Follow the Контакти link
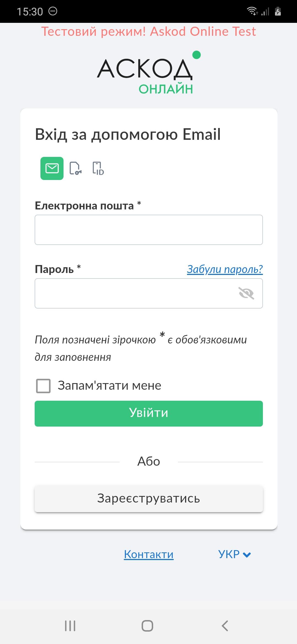 pos(148,554)
